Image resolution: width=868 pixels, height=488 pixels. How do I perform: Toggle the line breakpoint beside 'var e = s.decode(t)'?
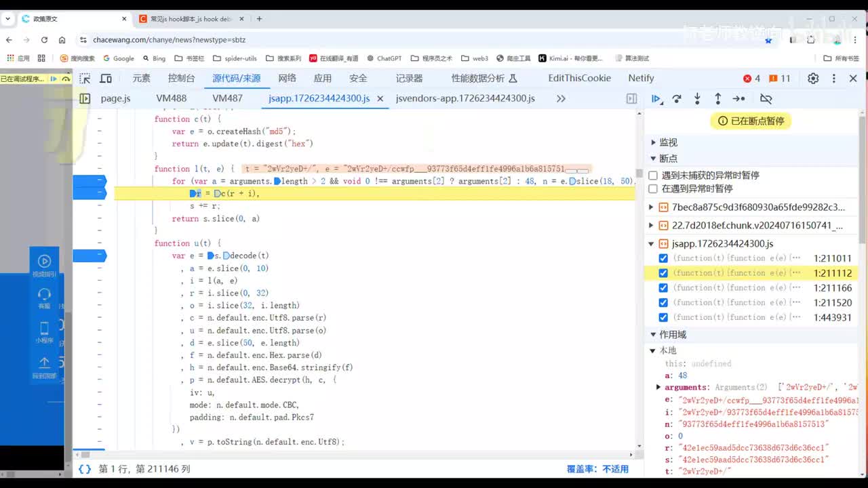pos(90,256)
